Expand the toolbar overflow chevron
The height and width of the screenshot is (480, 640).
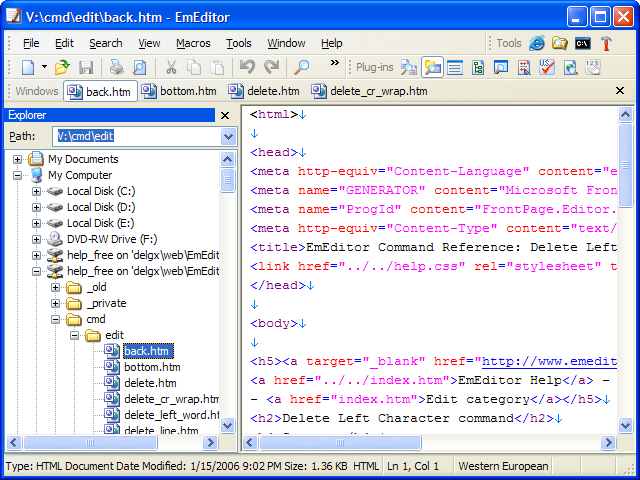tap(335, 63)
